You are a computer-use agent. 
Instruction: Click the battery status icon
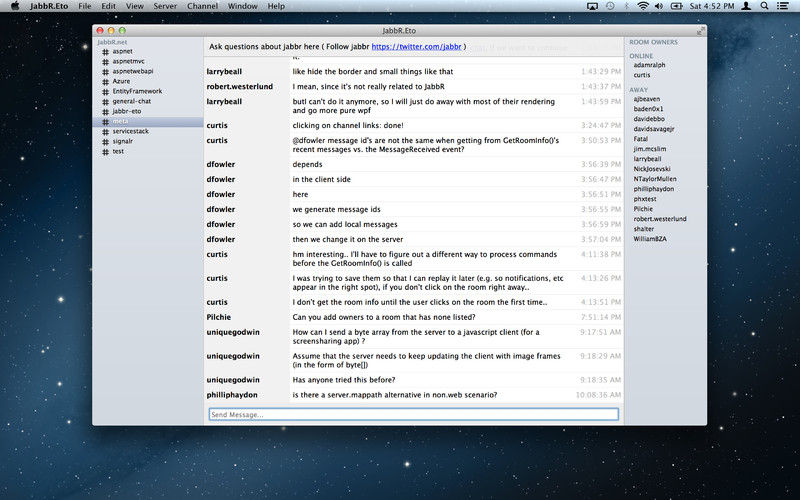click(x=677, y=6)
